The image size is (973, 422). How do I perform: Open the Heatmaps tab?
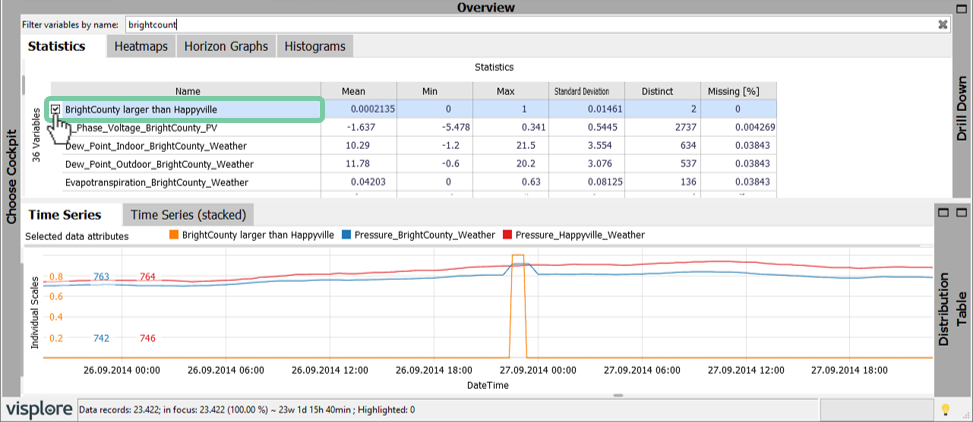[x=139, y=47]
